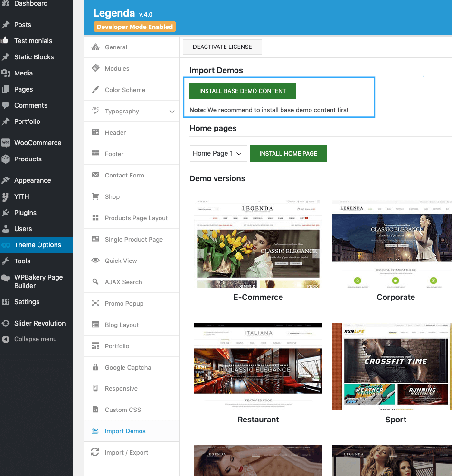452x476 pixels.
Task: Select the Import / Export refresh icon
Action: pyautogui.click(x=95, y=452)
